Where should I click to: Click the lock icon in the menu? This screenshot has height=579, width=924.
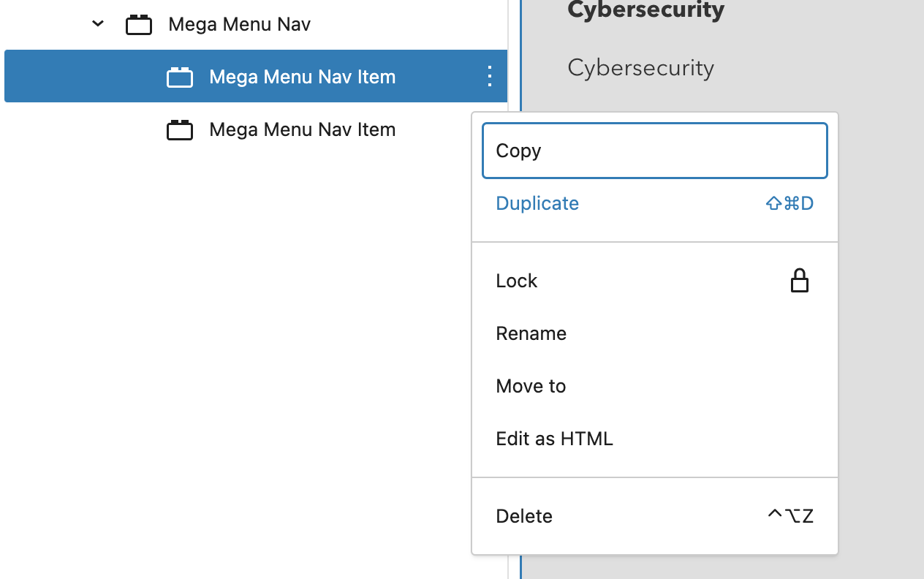coord(800,281)
